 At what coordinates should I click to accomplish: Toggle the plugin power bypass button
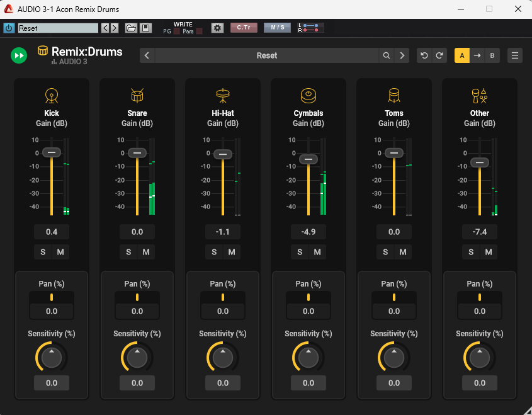[9, 28]
